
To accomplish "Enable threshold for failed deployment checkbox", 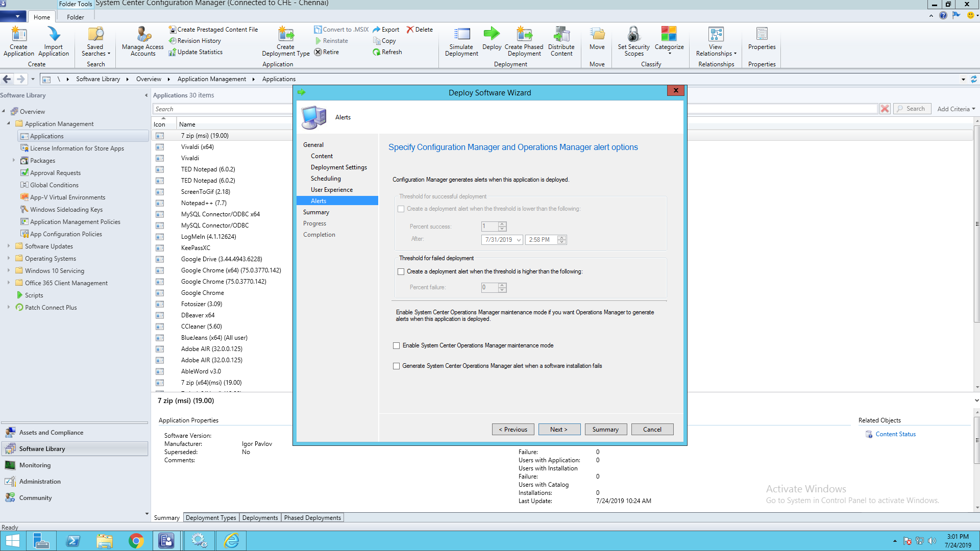I will 401,271.
